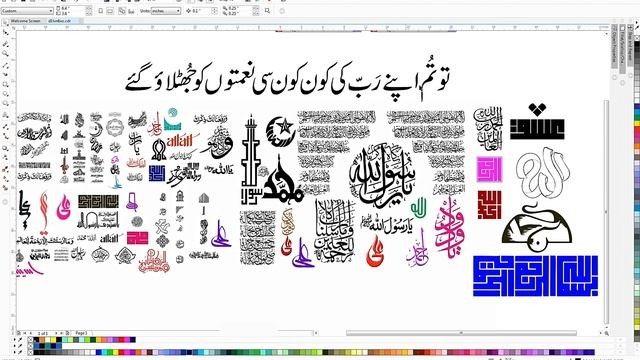
Task: Click the horizontal scrollbar thumb
Action: [461, 333]
